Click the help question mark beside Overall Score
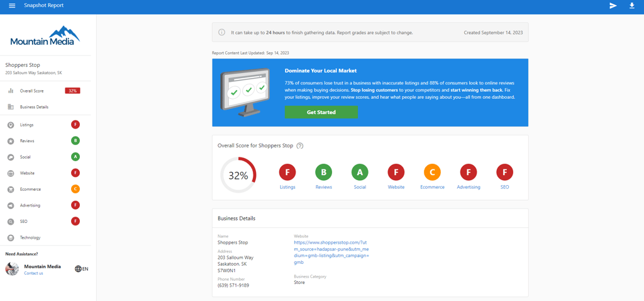This screenshot has height=301, width=644. [x=300, y=145]
